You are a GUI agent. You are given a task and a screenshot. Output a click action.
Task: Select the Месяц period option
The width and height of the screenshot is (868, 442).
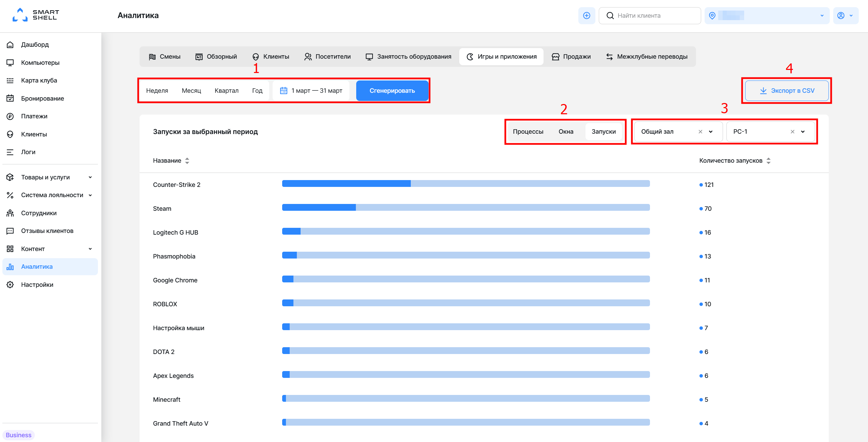point(191,91)
